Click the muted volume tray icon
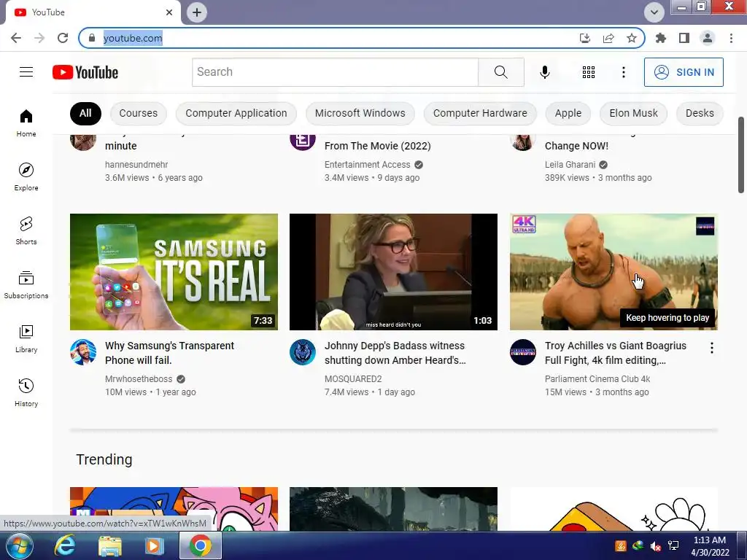This screenshot has width=747, height=560. pos(656,545)
